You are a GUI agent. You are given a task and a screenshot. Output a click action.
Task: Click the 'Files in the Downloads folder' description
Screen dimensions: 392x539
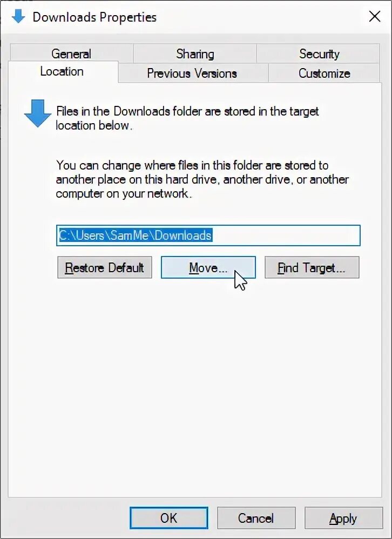[x=187, y=118]
